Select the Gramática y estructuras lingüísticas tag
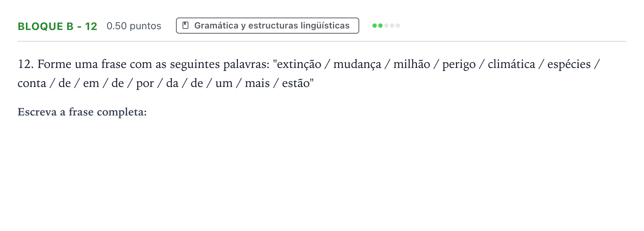 267,26
